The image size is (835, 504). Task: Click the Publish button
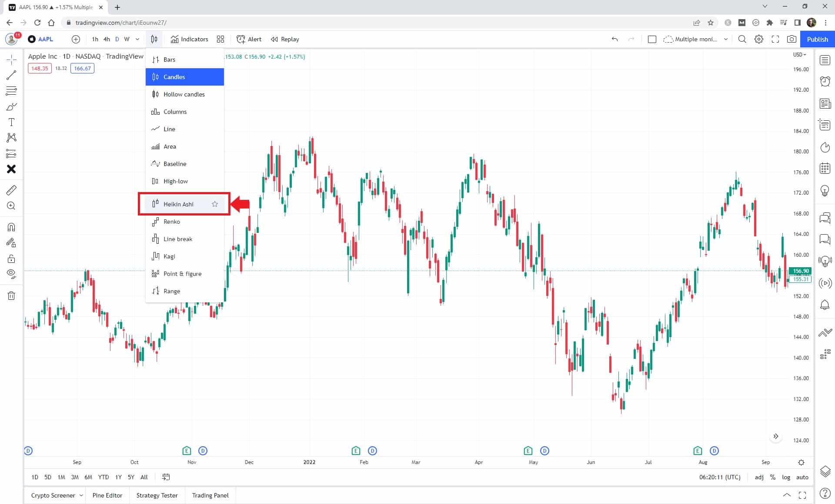[x=817, y=39]
